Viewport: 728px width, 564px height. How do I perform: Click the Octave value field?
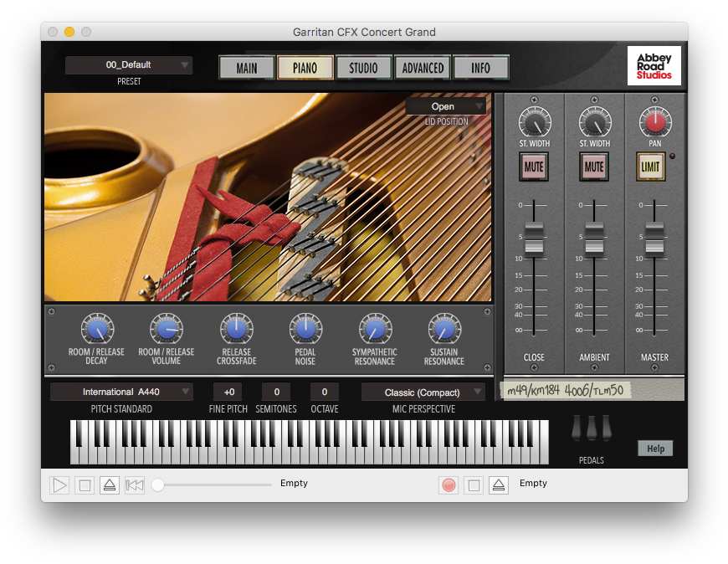pyautogui.click(x=325, y=392)
